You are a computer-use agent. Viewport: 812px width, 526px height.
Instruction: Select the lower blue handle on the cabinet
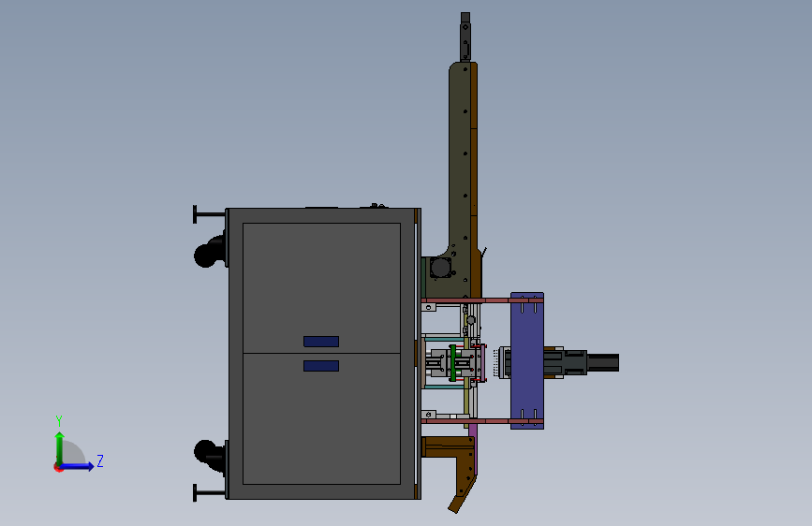coord(321,366)
